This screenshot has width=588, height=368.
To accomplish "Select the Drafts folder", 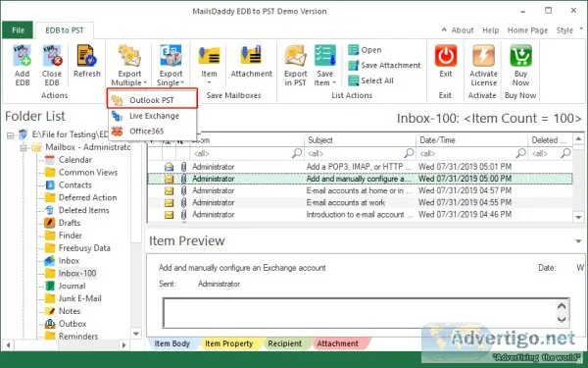I will pyautogui.click(x=70, y=223).
